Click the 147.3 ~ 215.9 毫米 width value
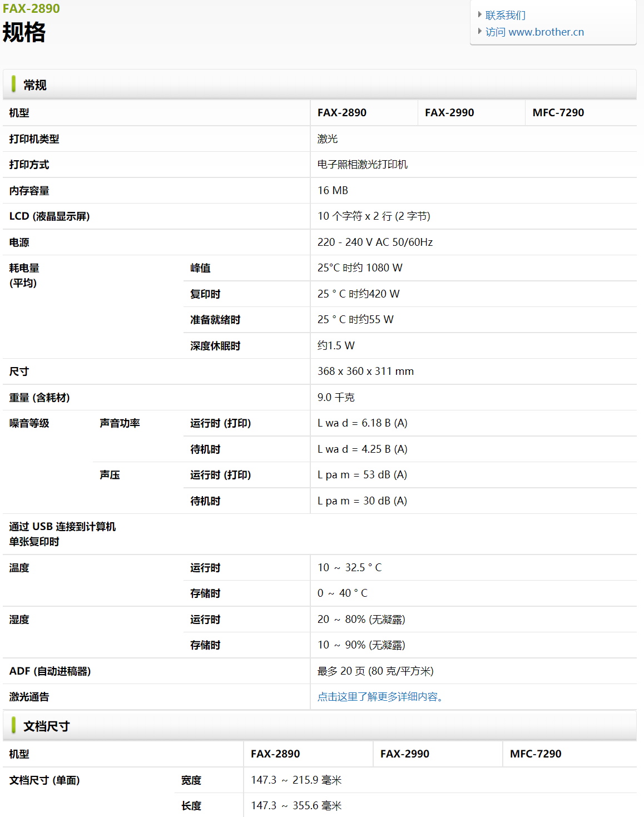This screenshot has width=644, height=817. (296, 780)
